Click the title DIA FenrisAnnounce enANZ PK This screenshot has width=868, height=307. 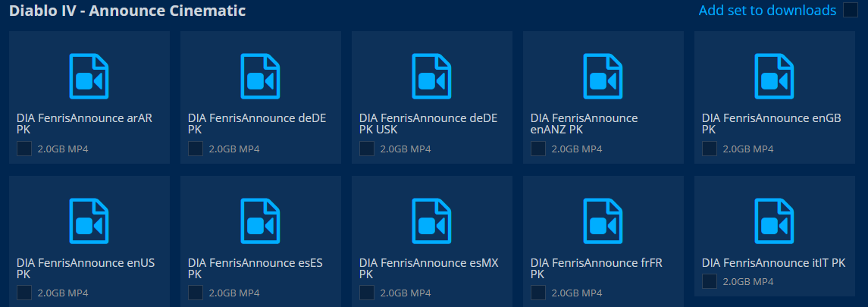tap(584, 124)
